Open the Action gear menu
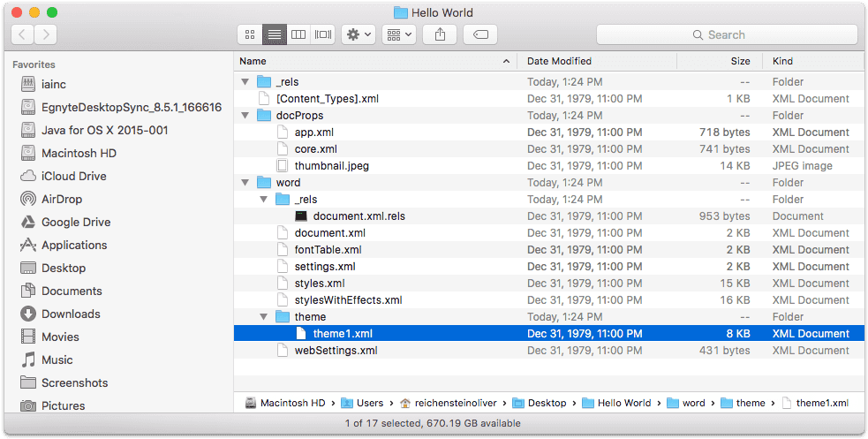 pyautogui.click(x=359, y=34)
